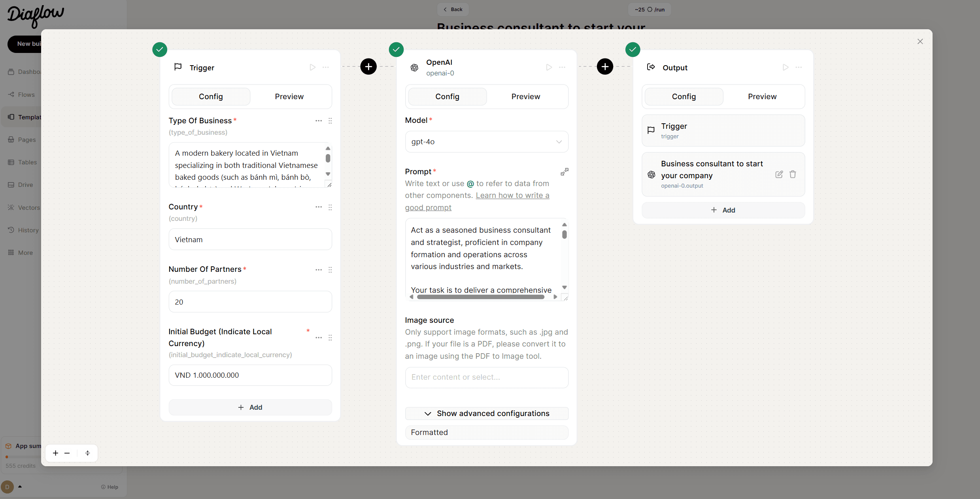Expand the Prompt editor to full size

[x=564, y=171]
